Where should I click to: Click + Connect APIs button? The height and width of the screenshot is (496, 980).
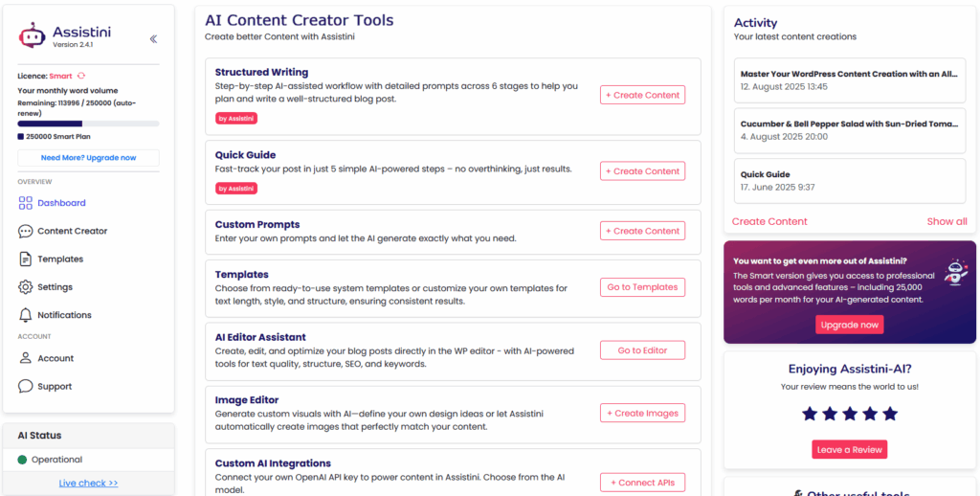[x=642, y=483]
